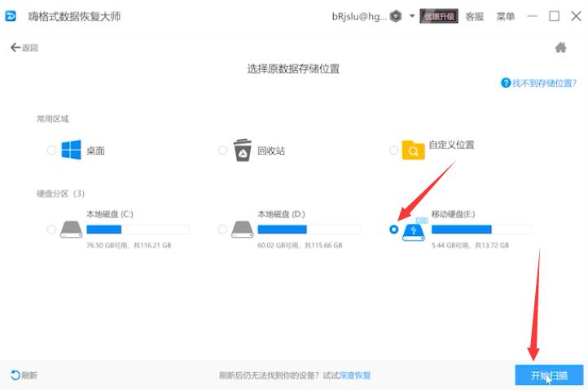Click the D: drive usage bar
588x390 pixels.
(x=309, y=229)
